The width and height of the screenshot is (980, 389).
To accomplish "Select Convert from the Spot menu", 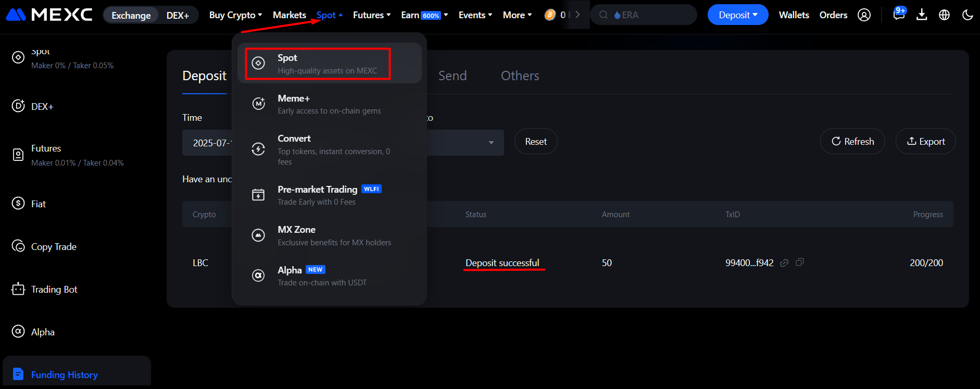I will [x=330, y=149].
